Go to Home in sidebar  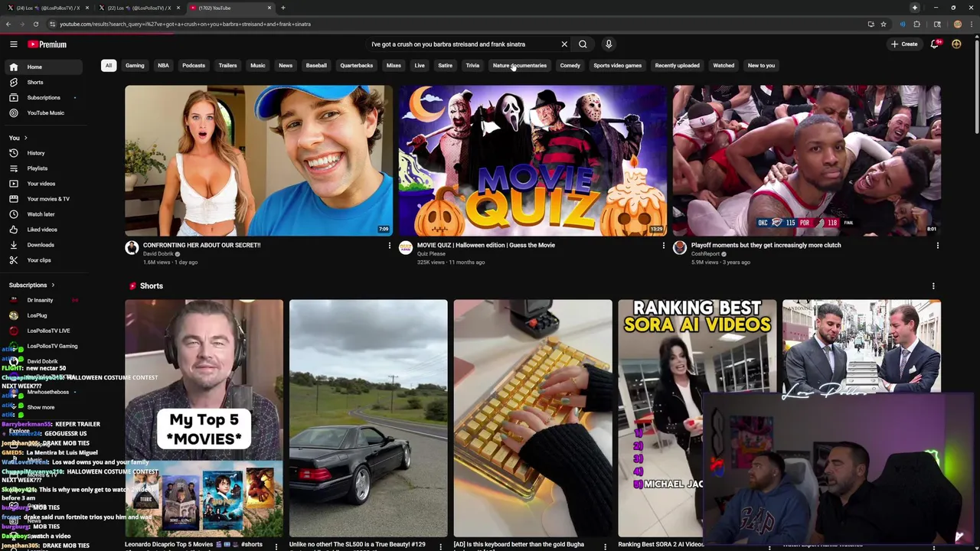[x=44, y=67]
